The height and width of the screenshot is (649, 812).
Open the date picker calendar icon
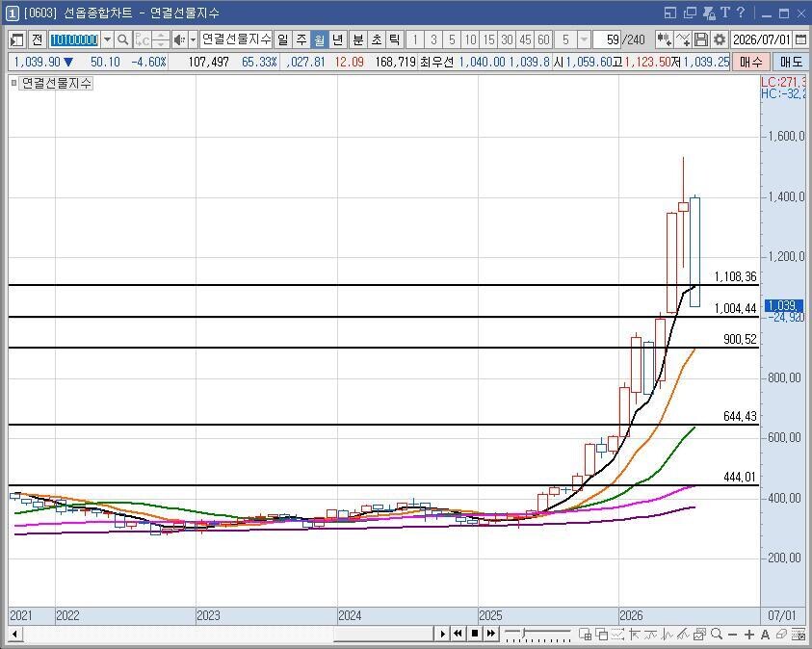point(800,39)
